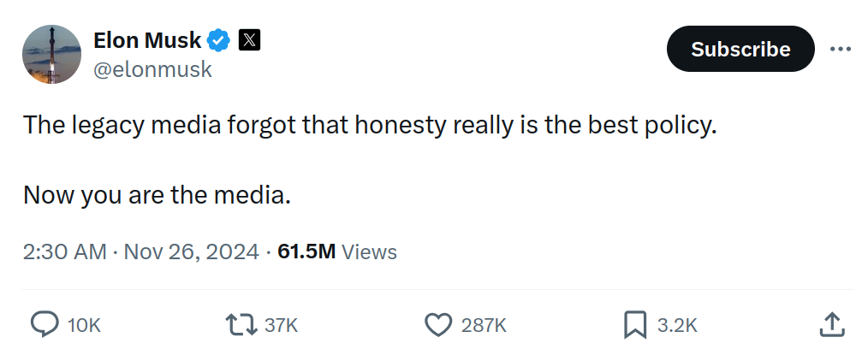Bookmark the post with the bookmark icon
Image resolution: width=868 pixels, height=355 pixels.
pyautogui.click(x=635, y=324)
